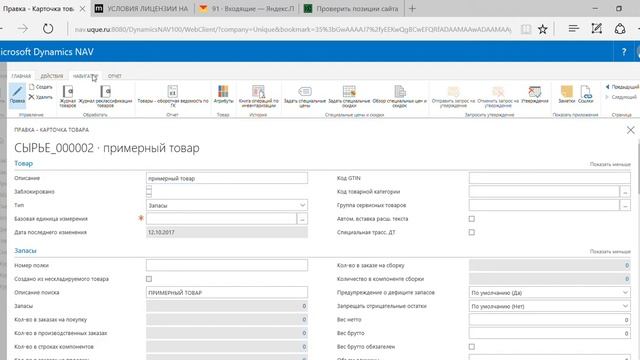Check Создано из нескладируемого товара
640x360 pixels.
(149, 279)
